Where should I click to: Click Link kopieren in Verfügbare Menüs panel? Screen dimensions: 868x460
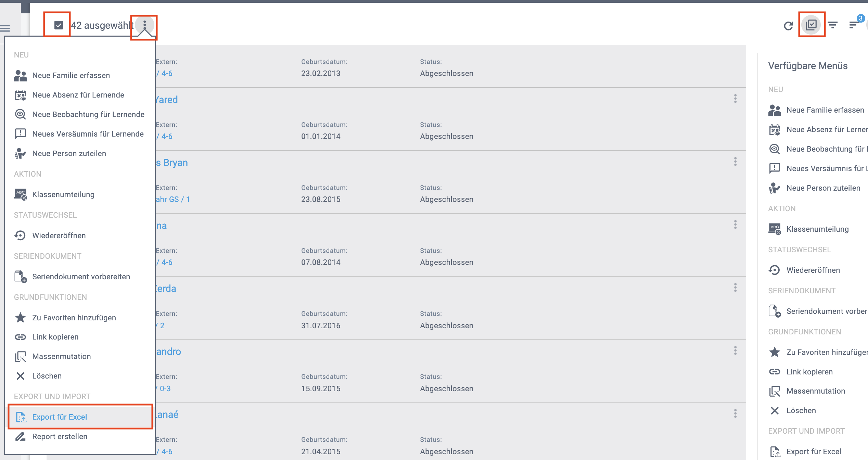click(809, 372)
